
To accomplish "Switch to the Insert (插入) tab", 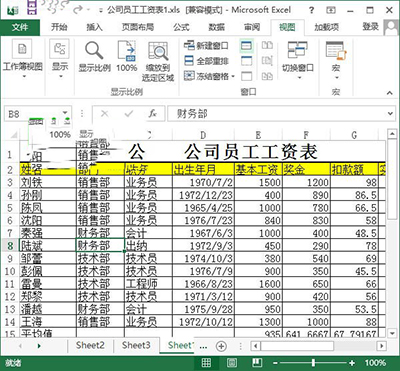I will (94, 27).
